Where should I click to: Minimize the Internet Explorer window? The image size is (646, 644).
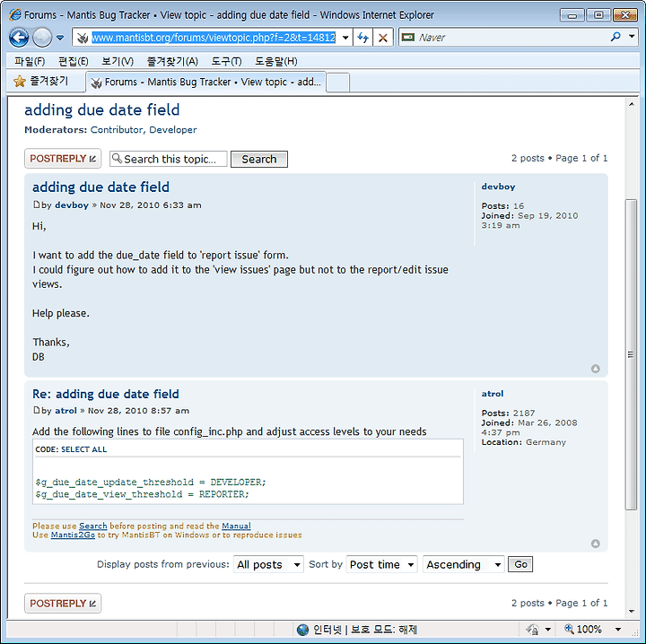[x=572, y=15]
